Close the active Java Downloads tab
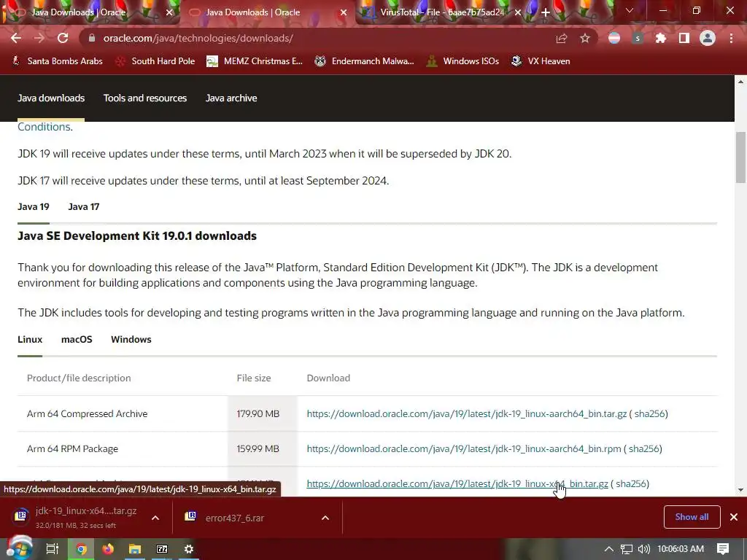This screenshot has width=747, height=560. coord(344,12)
